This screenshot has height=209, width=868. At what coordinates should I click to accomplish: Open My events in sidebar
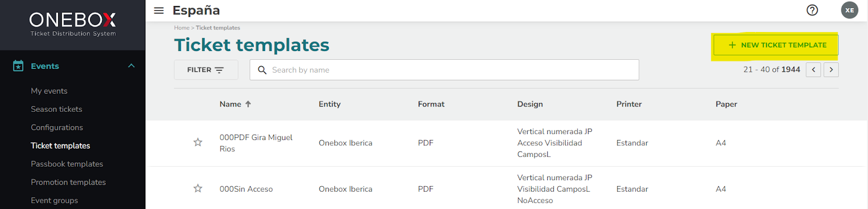(49, 91)
